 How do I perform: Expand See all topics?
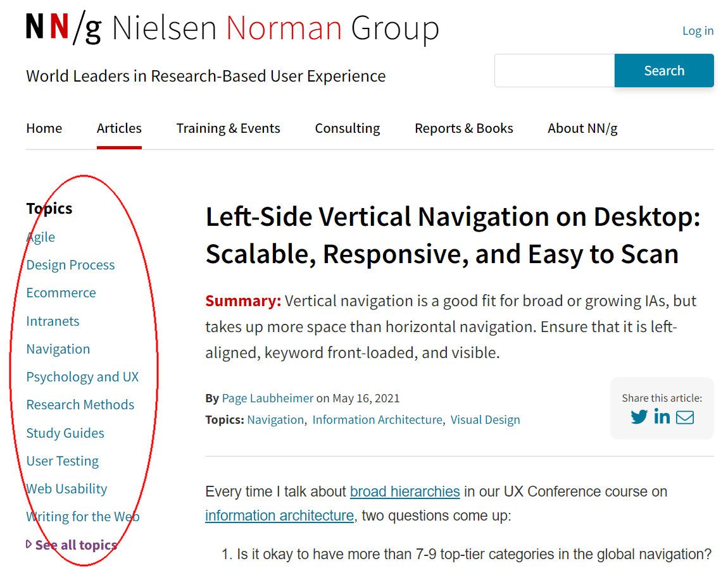(75, 545)
